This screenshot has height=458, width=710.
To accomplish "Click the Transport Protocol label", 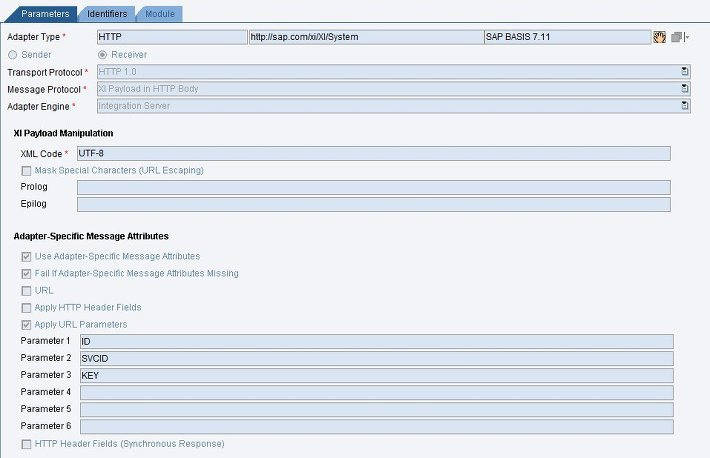I will [45, 72].
